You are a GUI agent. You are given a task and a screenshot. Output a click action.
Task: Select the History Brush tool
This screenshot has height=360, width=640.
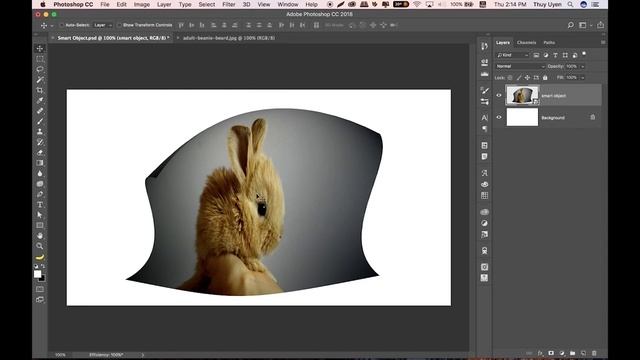tap(40, 142)
